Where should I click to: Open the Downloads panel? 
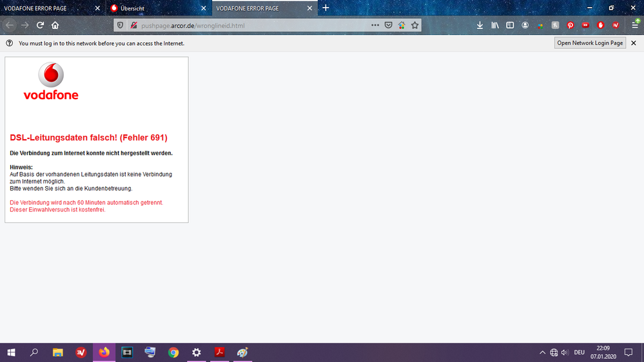point(480,25)
